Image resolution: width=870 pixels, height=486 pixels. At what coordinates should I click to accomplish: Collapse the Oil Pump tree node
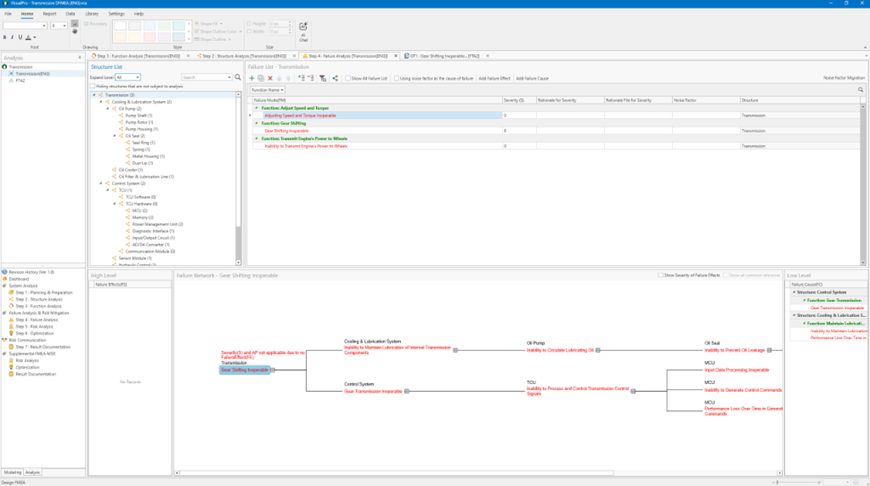tap(108, 109)
